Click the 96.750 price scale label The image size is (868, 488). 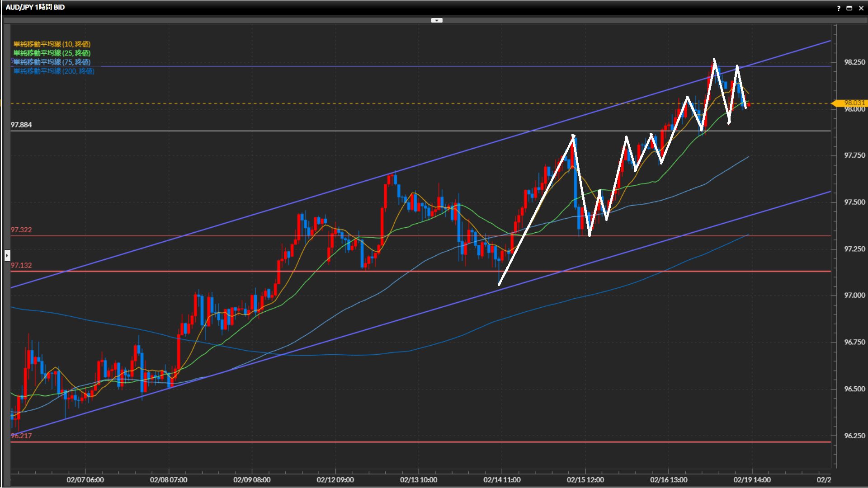854,342
